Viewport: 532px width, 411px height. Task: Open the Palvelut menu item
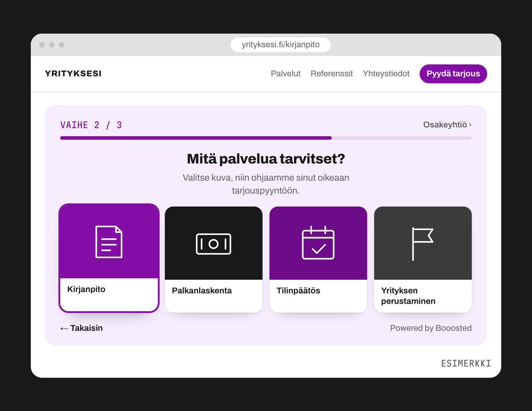(x=286, y=74)
